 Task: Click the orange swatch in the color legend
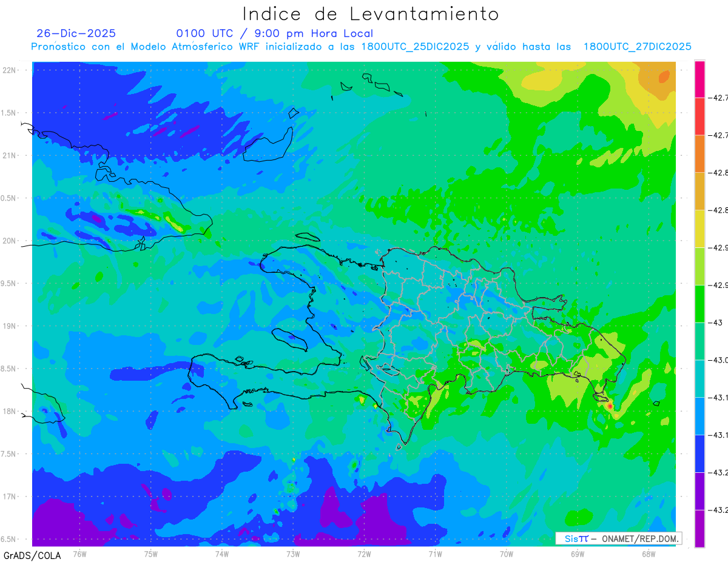coord(699,153)
